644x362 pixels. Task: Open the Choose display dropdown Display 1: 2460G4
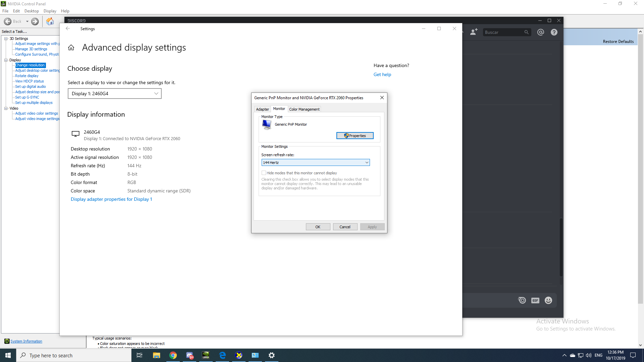coord(115,94)
